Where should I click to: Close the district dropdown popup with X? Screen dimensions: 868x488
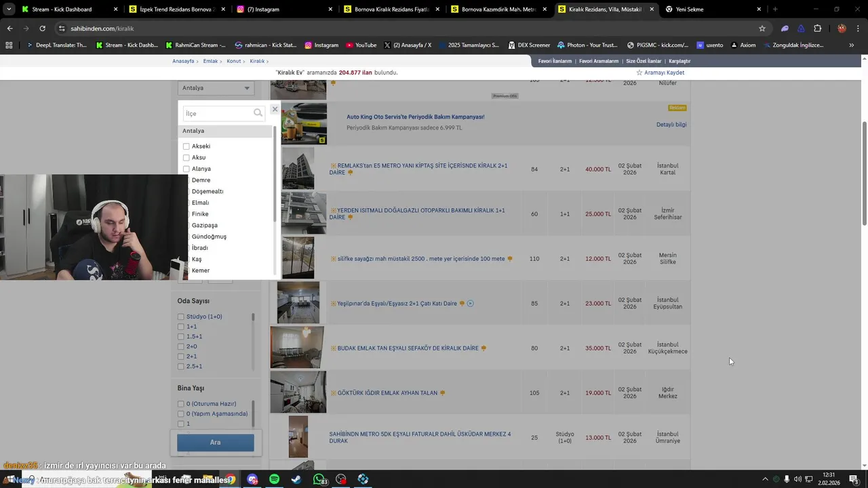(275, 109)
